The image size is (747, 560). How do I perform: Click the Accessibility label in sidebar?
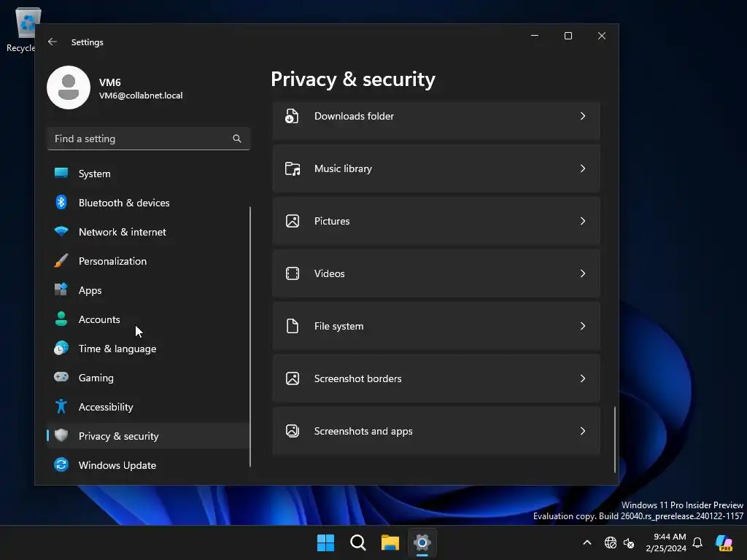(x=106, y=407)
